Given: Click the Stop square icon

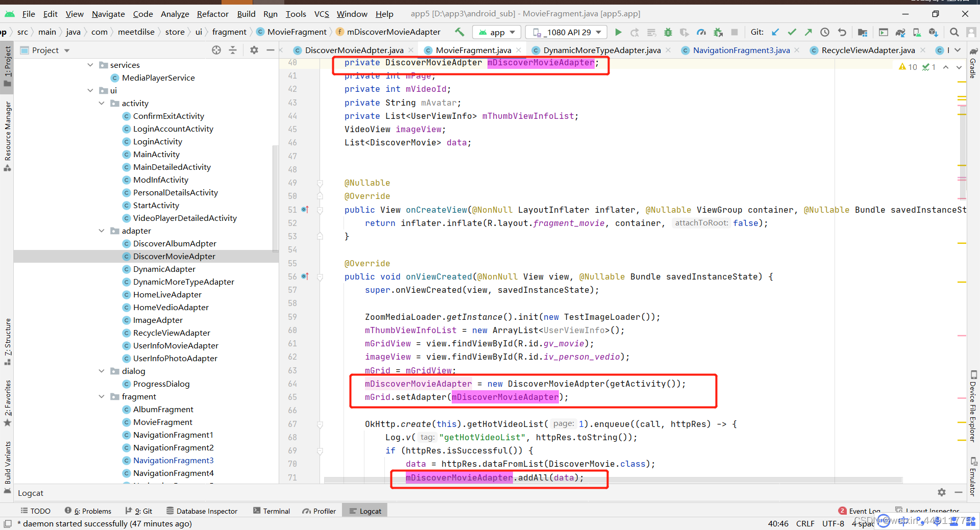Looking at the screenshot, I should pyautogui.click(x=734, y=32).
